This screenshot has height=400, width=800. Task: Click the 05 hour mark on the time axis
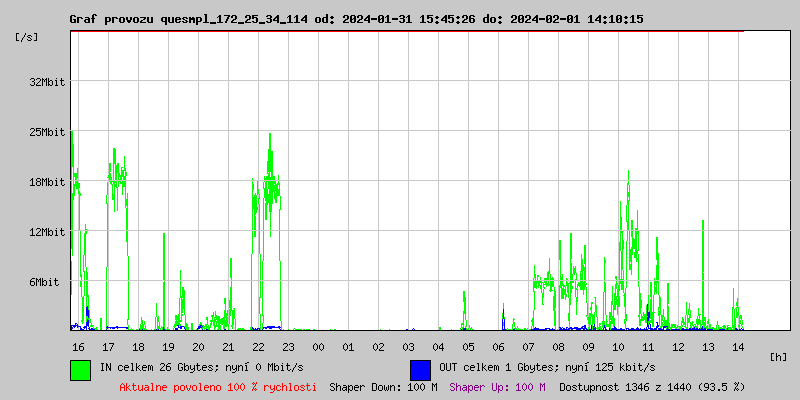point(468,347)
